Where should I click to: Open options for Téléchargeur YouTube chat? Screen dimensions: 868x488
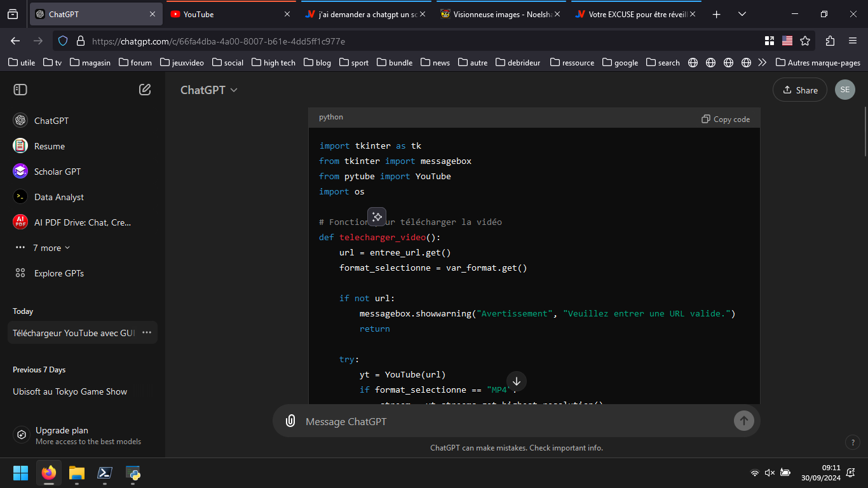147,332
